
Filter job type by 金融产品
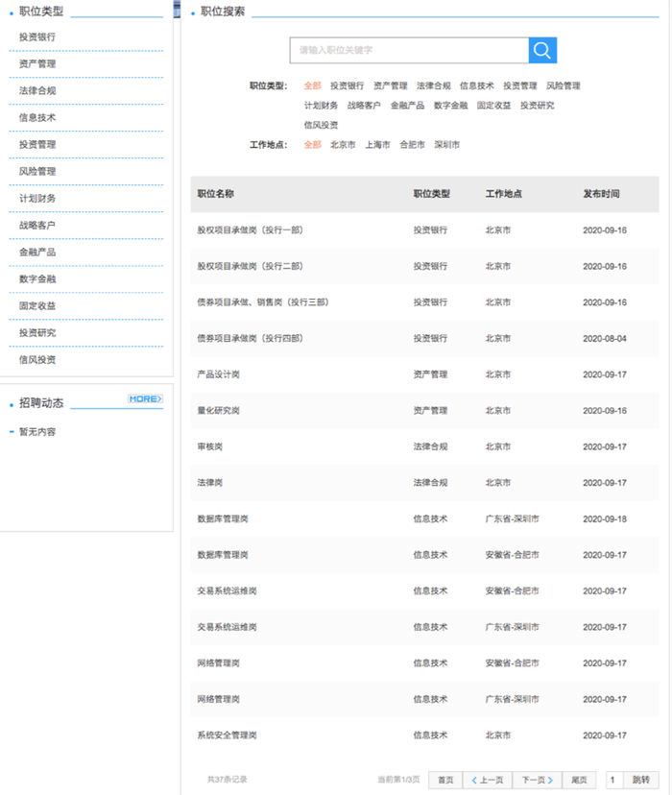pos(407,106)
